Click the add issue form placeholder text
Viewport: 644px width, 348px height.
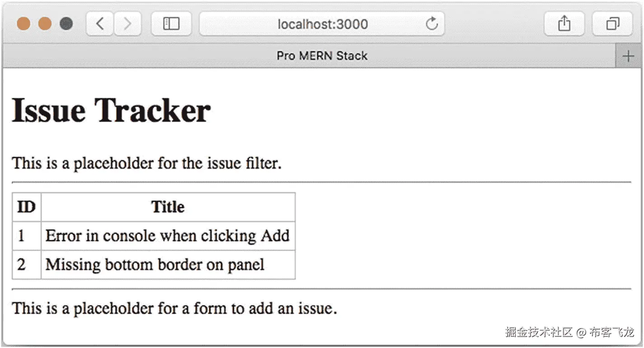pos(174,308)
